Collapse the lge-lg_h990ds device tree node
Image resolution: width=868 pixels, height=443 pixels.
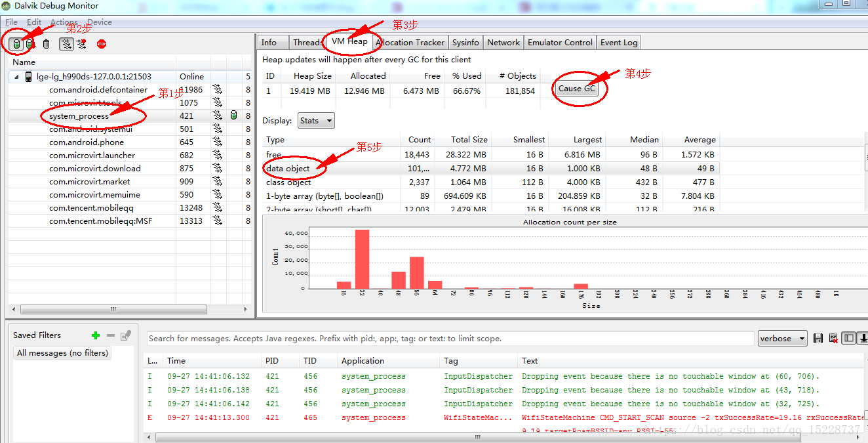pyautogui.click(x=16, y=77)
